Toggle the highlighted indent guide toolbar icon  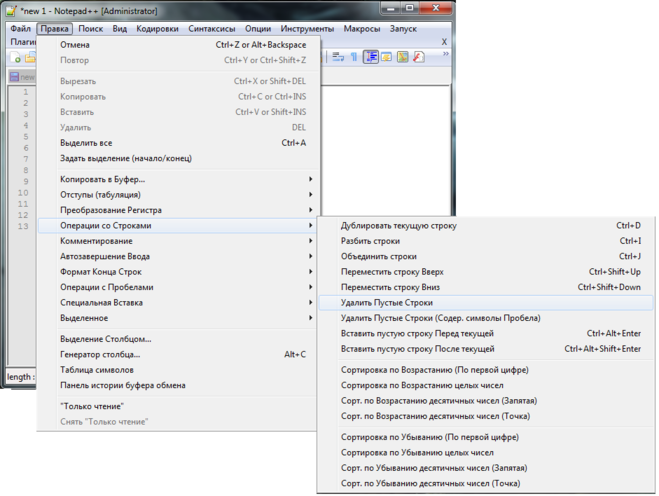(x=371, y=57)
